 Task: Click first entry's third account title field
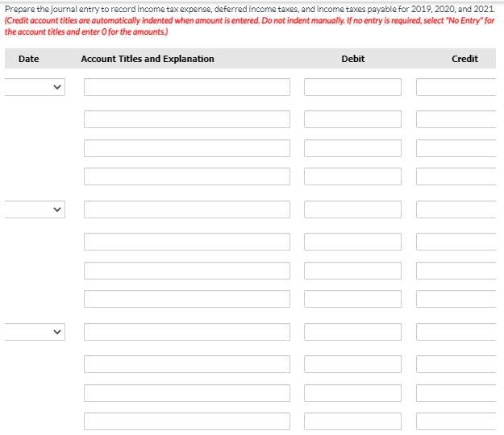[x=187, y=148]
